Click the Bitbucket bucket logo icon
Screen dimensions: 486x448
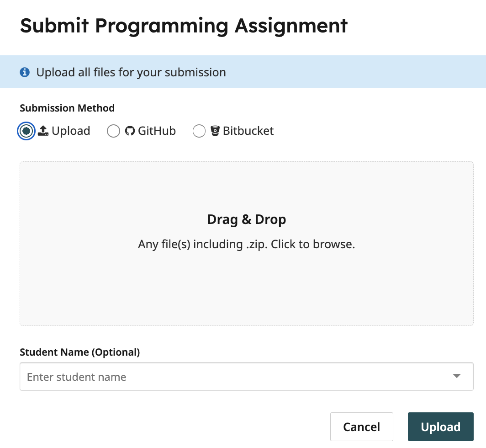coord(215,131)
